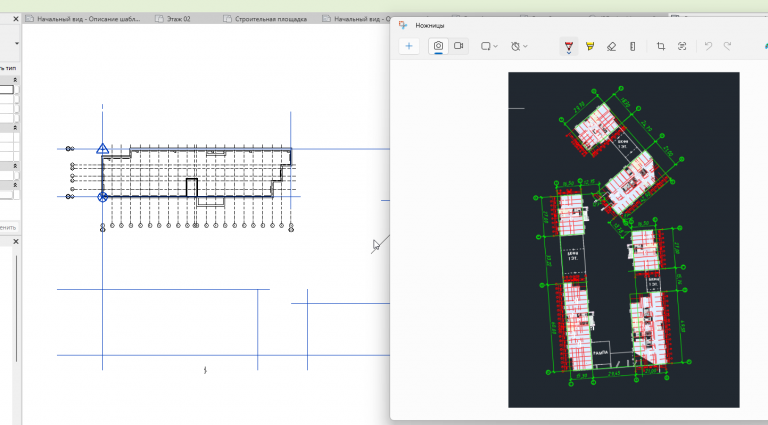Toggle the ruler tool
The width and height of the screenshot is (768, 425).
(x=632, y=47)
